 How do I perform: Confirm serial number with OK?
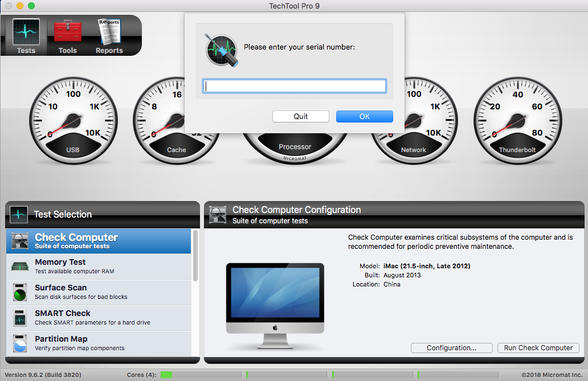[x=364, y=116]
